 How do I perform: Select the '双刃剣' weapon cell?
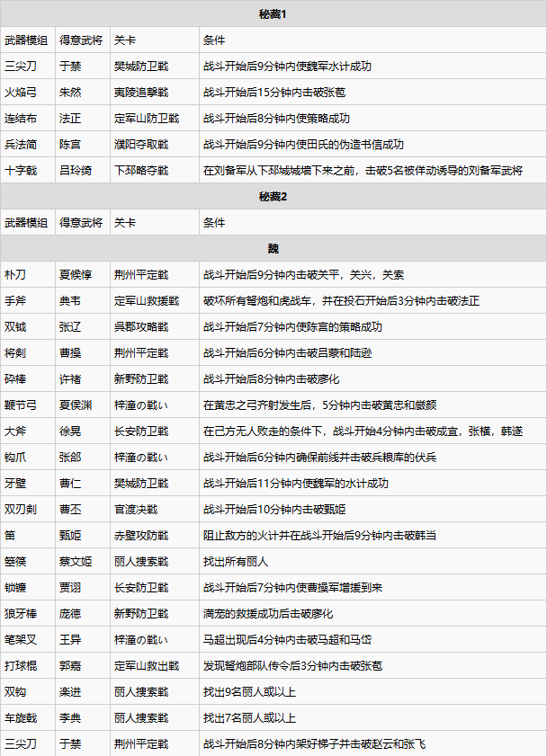coord(28,509)
